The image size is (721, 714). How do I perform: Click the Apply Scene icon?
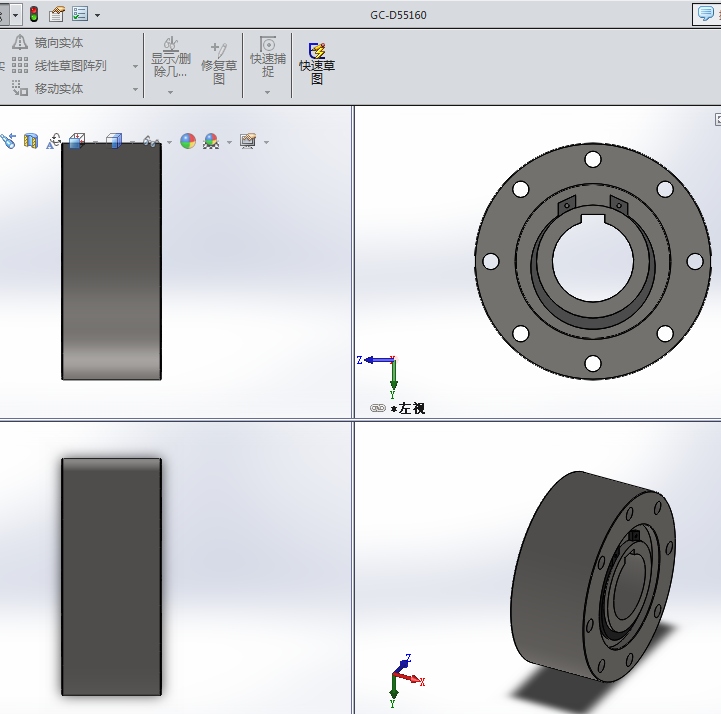tap(211, 141)
